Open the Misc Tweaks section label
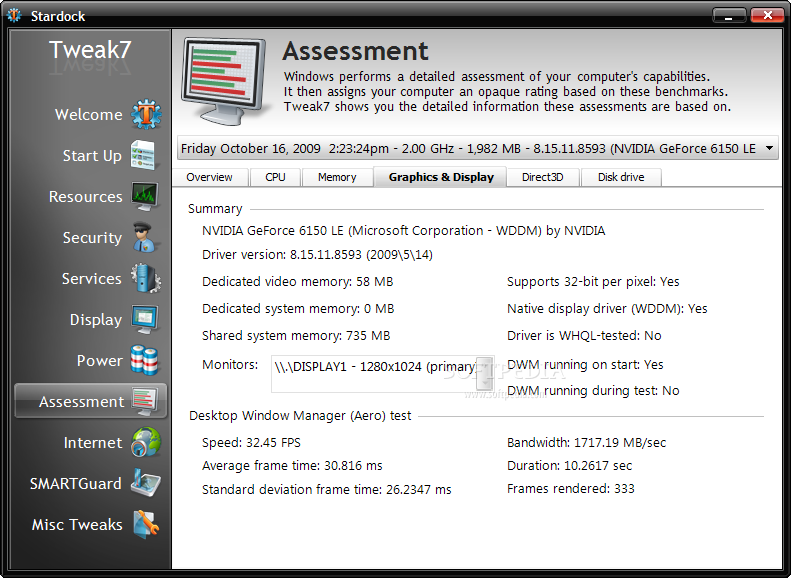This screenshot has width=791, height=578. 77,525
